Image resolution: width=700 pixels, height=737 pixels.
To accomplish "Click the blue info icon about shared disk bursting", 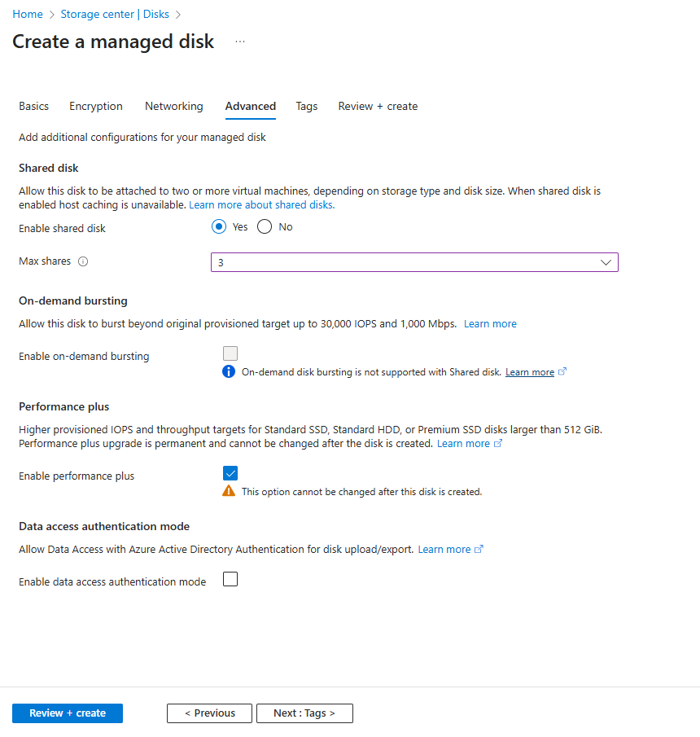I will [229, 372].
